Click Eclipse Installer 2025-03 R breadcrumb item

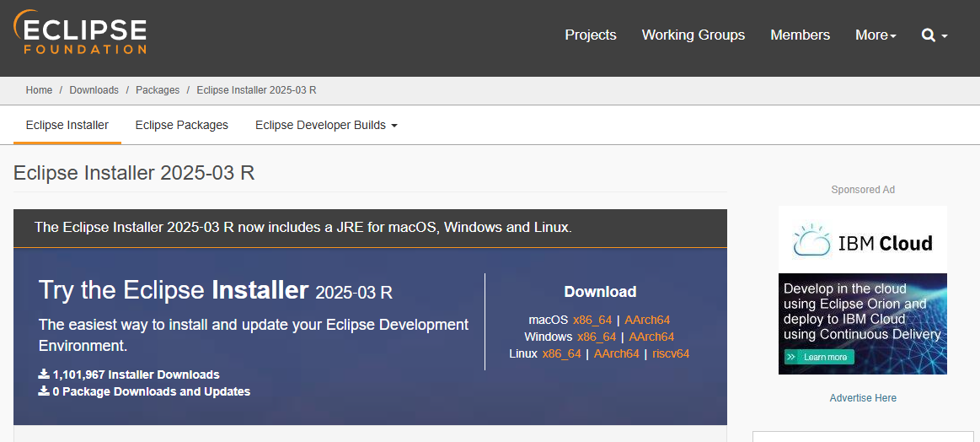coord(256,90)
